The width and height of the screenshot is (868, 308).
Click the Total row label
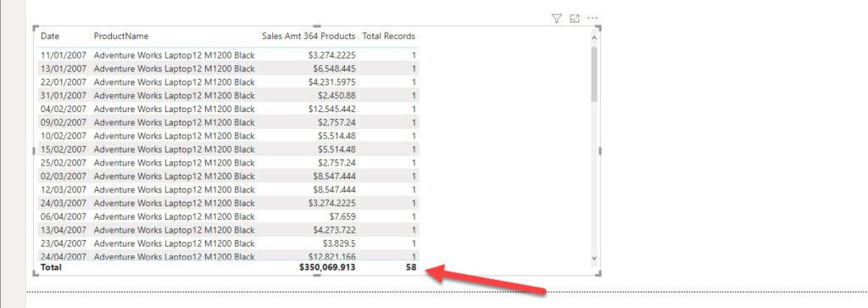point(51,267)
